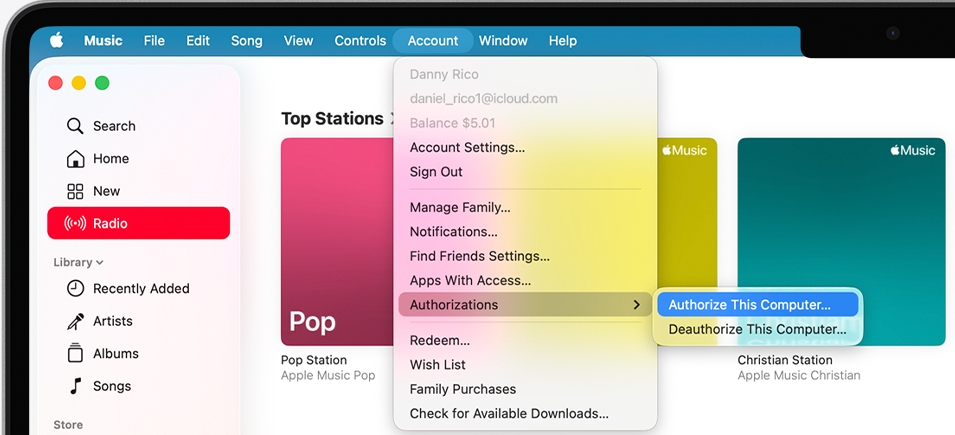Go to Home in the sidebar
Image resolution: width=955 pixels, height=435 pixels.
click(x=138, y=158)
